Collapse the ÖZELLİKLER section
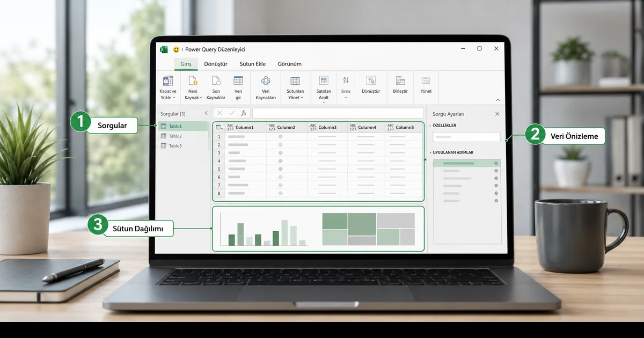Image resolution: width=644 pixels, height=338 pixels. [430, 125]
